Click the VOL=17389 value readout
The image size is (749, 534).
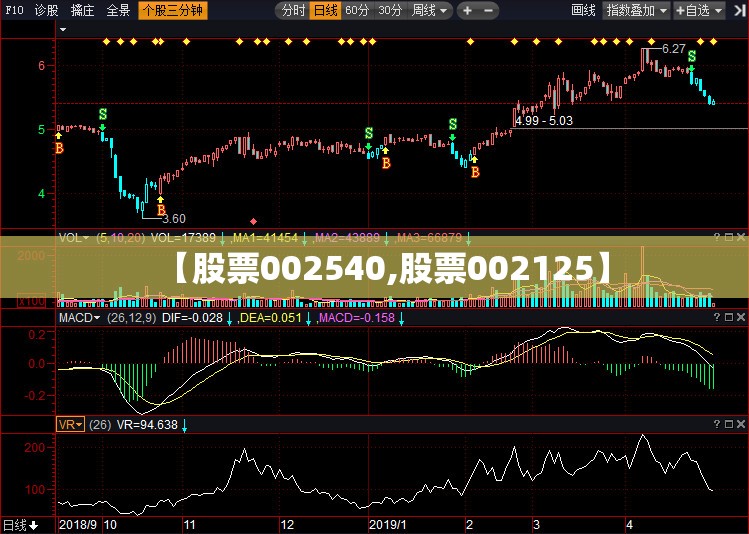(x=183, y=237)
